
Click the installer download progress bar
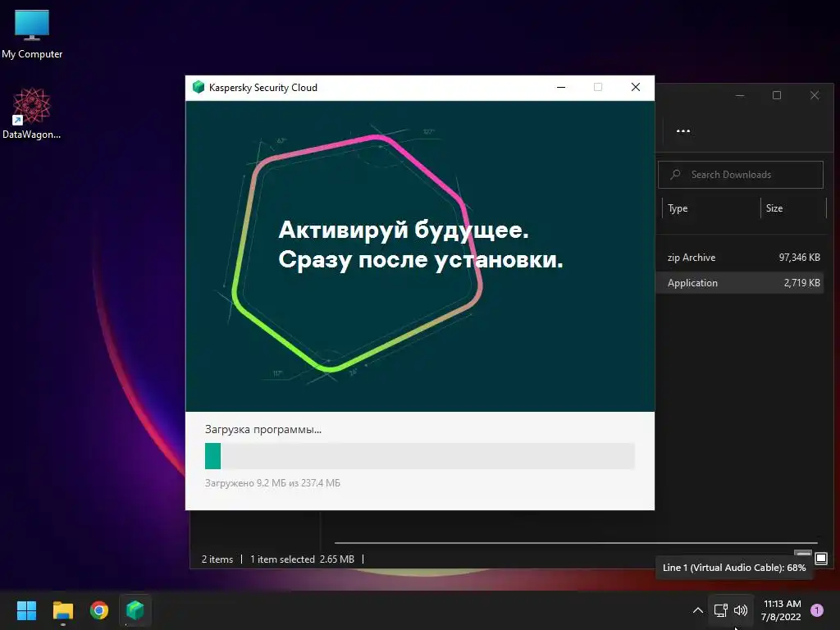[x=419, y=456]
